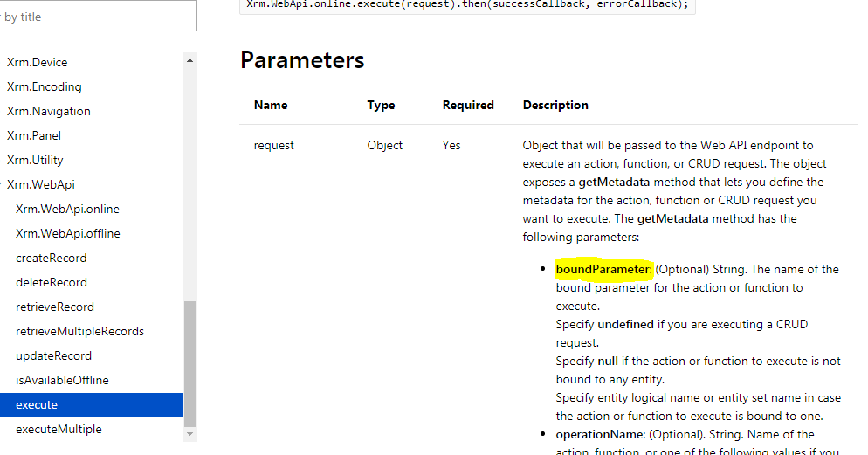Screen dimensions: 868x455
Task: Go to Xrm.Navigation in sidebar
Action: click(49, 111)
